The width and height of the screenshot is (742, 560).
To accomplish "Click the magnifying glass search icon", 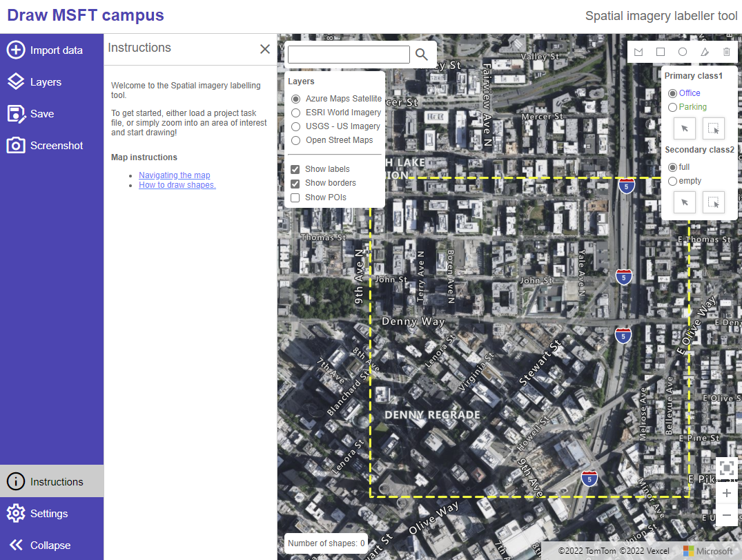I will (x=421, y=55).
